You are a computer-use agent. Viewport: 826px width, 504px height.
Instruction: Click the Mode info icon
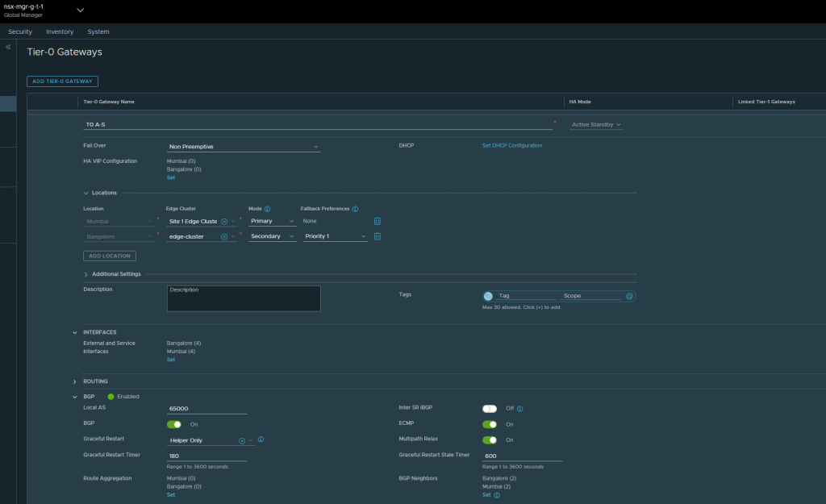tap(268, 209)
